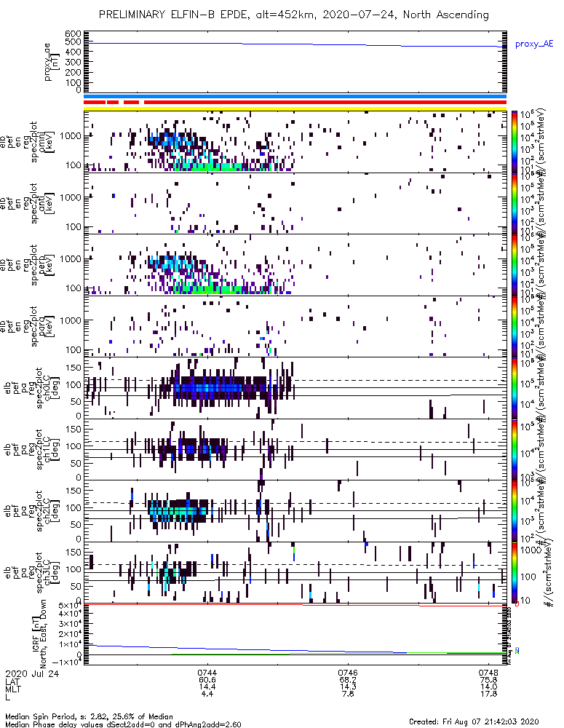This screenshot has height=728, width=564.
Task: Click the '0748' time axis label
Action: click(488, 673)
